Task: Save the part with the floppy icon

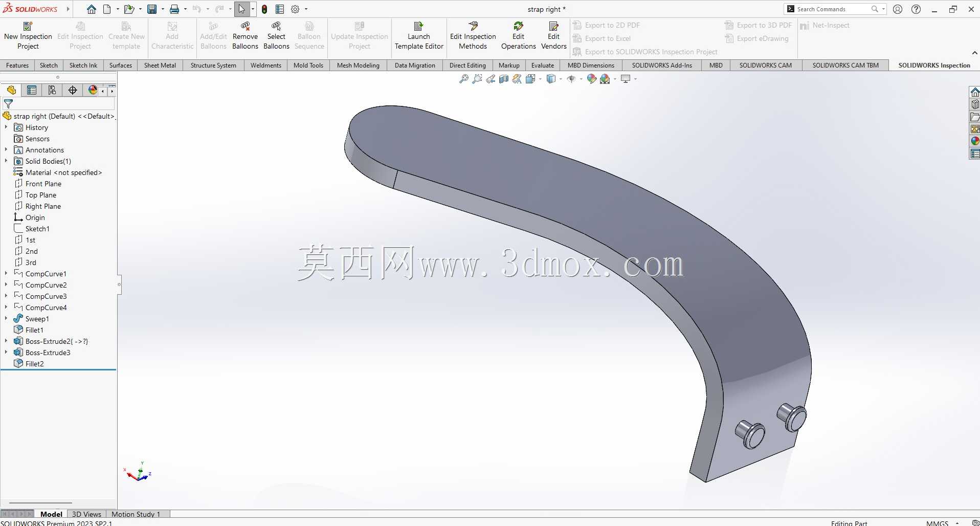Action: [152, 9]
